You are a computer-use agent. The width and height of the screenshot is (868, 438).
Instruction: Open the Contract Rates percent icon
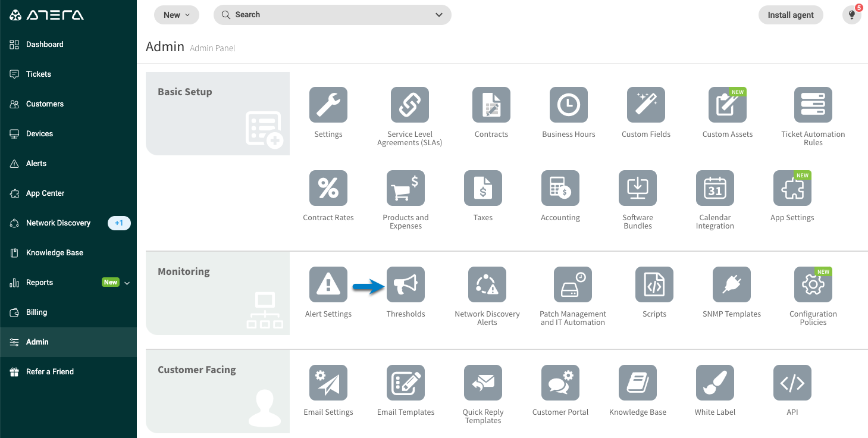click(328, 188)
